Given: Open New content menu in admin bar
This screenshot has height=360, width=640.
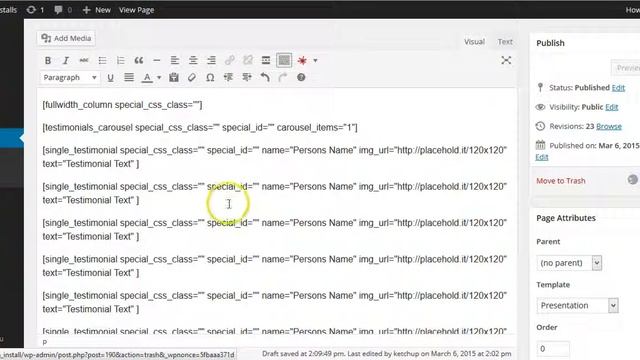Looking at the screenshot, I should 97,10.
